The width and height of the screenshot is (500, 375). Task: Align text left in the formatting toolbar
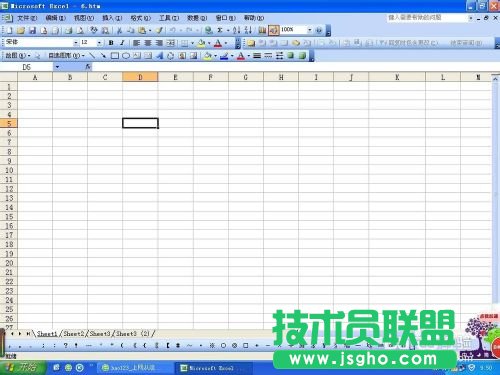tap(136, 43)
